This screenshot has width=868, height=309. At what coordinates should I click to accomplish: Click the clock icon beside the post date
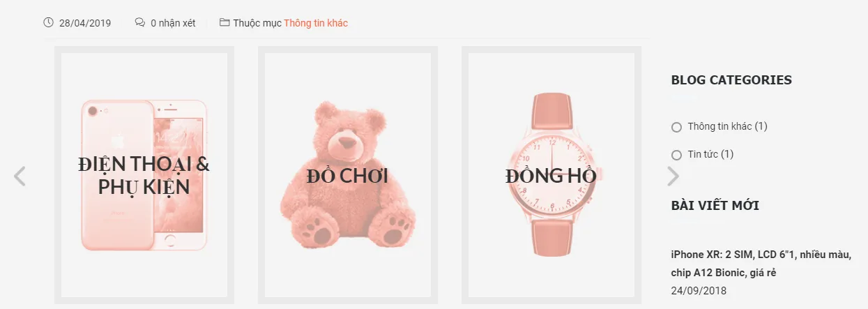[49, 23]
